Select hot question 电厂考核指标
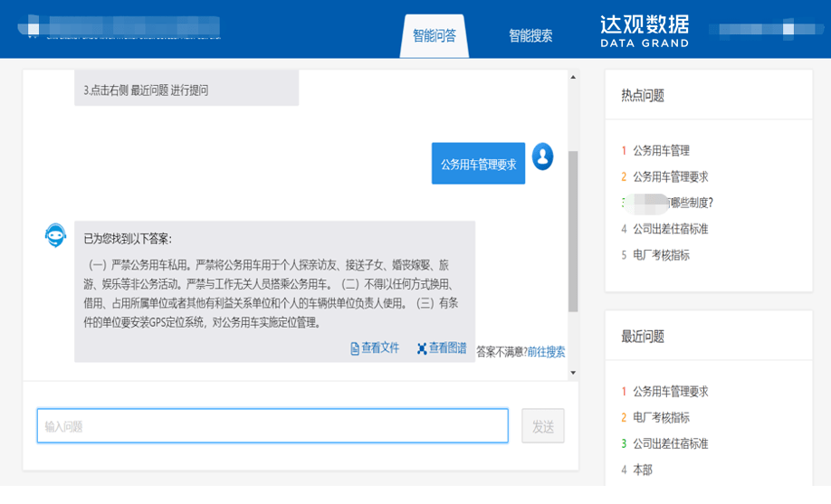The height and width of the screenshot is (504, 831). coord(661,255)
